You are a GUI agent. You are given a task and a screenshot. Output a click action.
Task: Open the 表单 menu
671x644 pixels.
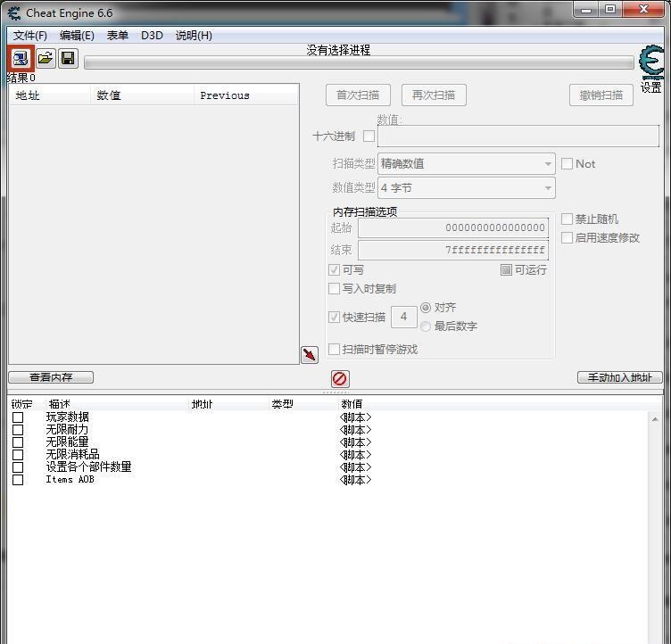[117, 36]
